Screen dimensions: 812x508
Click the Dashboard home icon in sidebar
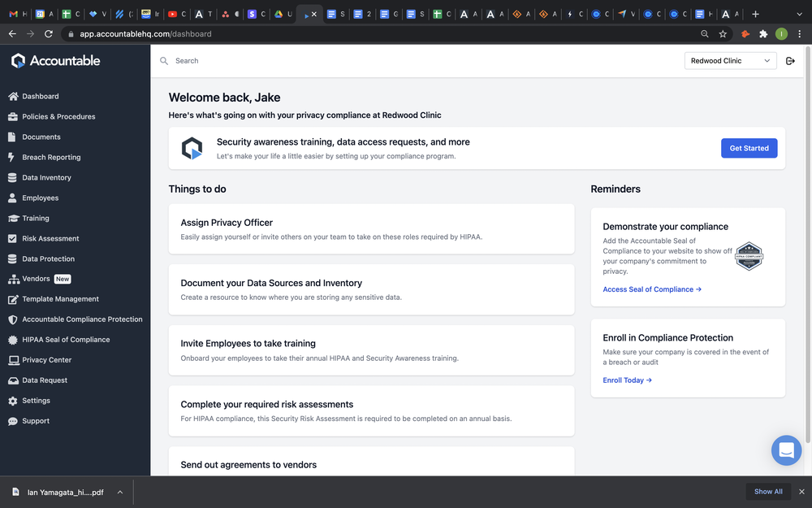(x=13, y=97)
